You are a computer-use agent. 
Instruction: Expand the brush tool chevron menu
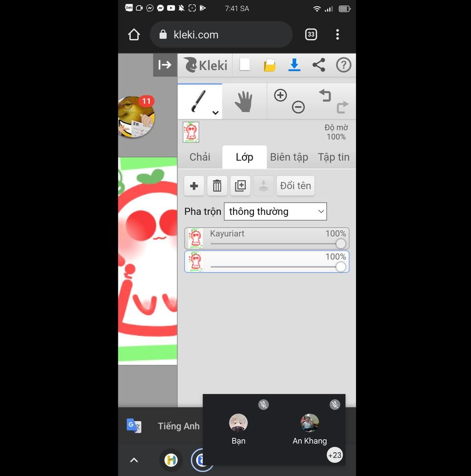(x=216, y=113)
